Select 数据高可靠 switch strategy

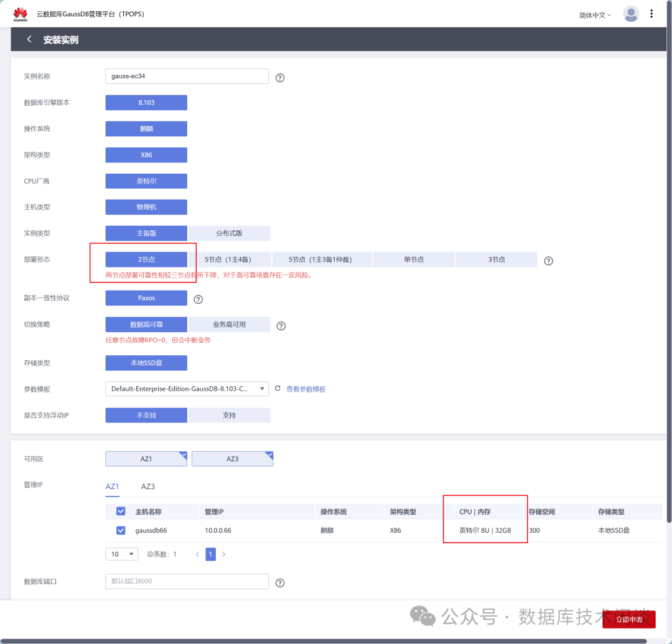pyautogui.click(x=146, y=324)
